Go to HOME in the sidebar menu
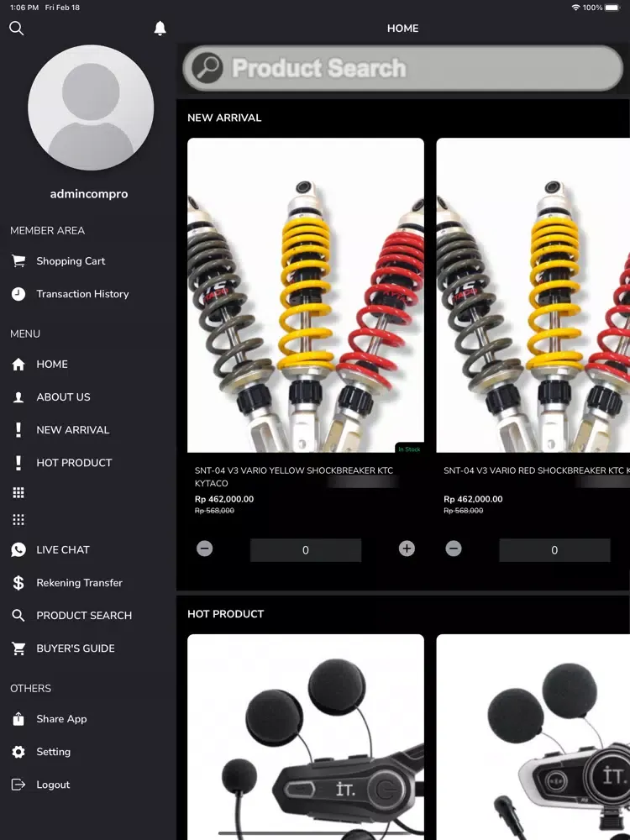 52,365
